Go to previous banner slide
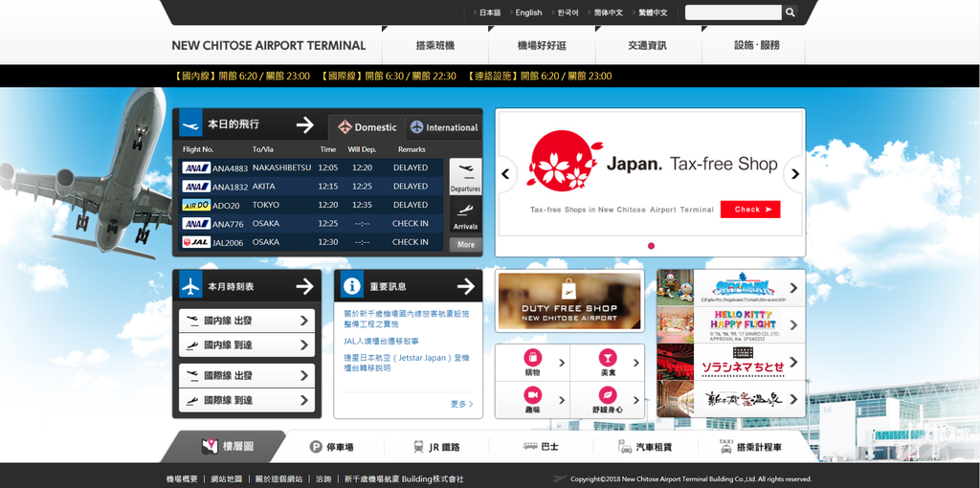Image resolution: width=980 pixels, height=488 pixels. (x=505, y=174)
